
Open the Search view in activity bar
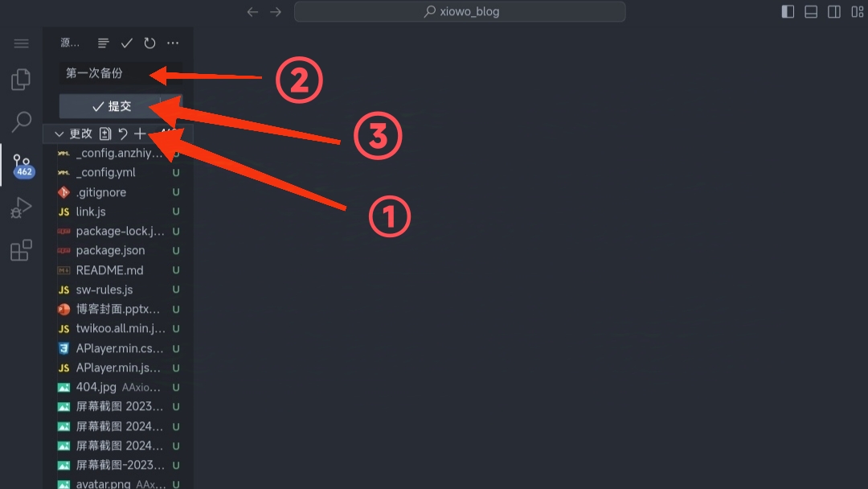[x=21, y=121]
